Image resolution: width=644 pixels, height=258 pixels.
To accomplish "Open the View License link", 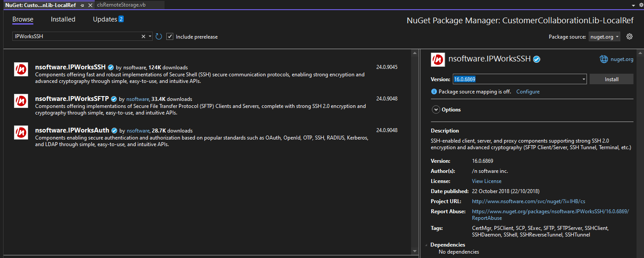I will pyautogui.click(x=487, y=181).
